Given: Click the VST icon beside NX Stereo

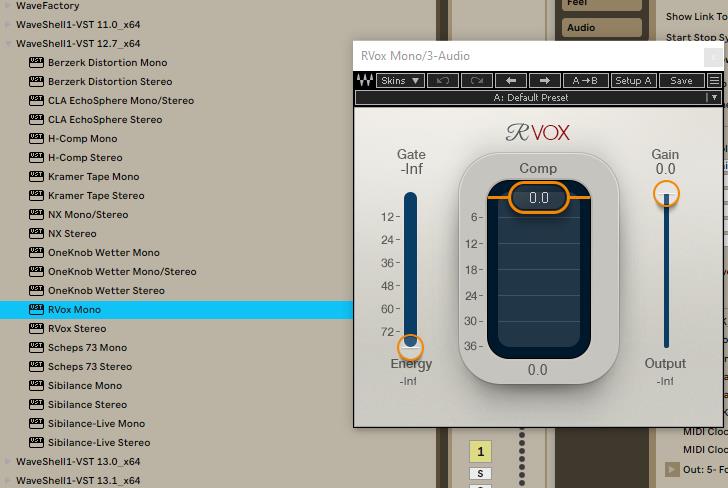Looking at the screenshot, I should 36,234.
